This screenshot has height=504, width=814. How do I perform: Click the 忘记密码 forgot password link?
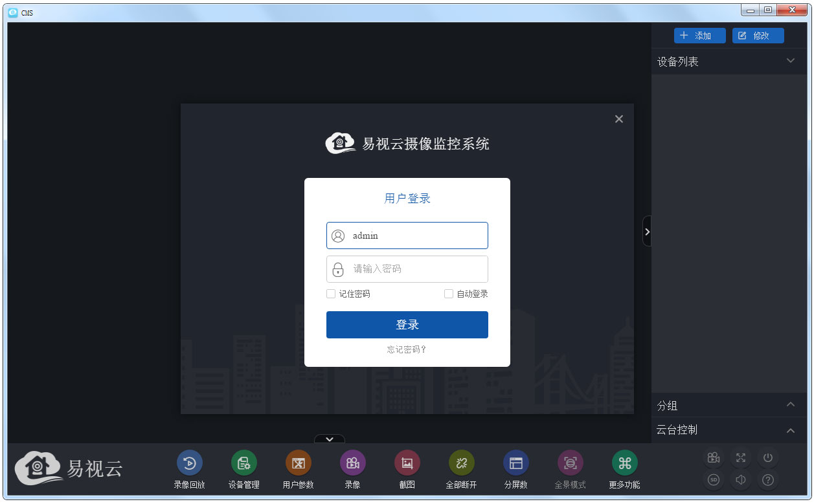coord(407,349)
